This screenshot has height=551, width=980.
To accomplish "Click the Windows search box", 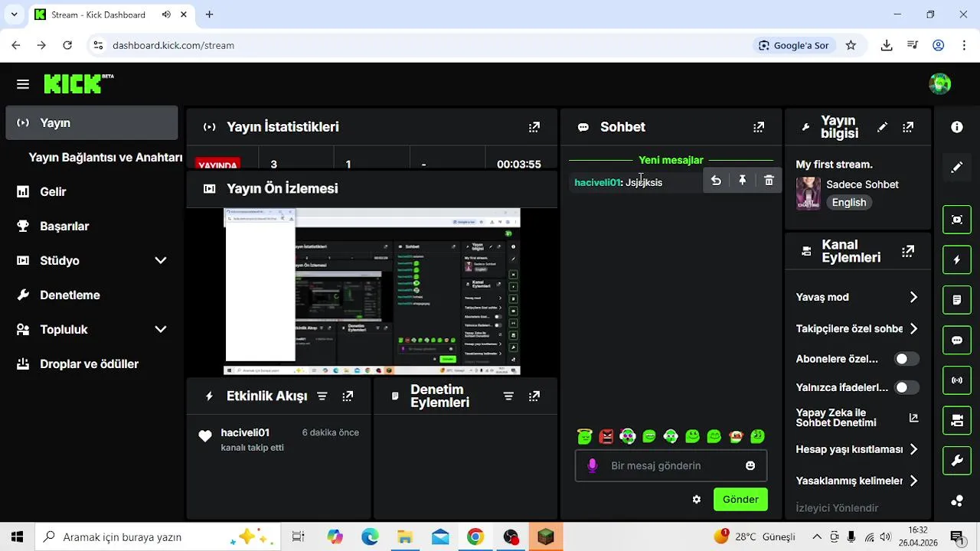I will click(x=157, y=537).
